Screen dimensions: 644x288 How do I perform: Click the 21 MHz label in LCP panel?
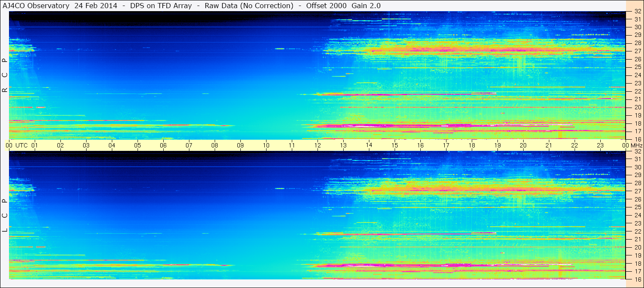tap(638, 239)
